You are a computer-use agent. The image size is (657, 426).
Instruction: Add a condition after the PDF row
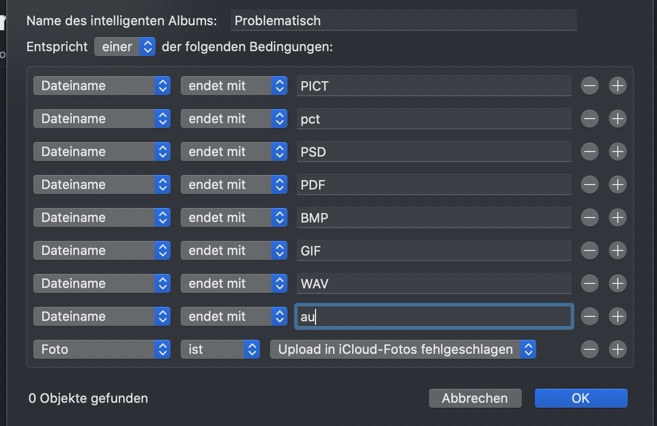tap(618, 185)
